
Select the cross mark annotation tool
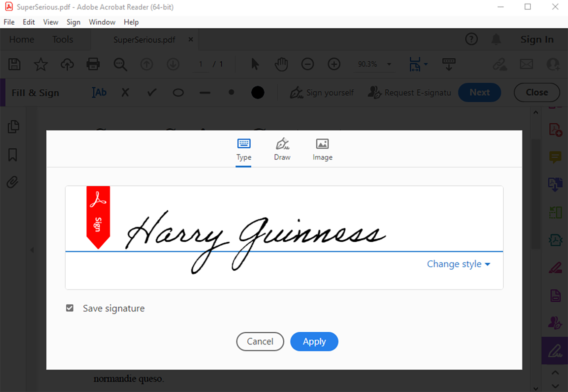click(125, 92)
